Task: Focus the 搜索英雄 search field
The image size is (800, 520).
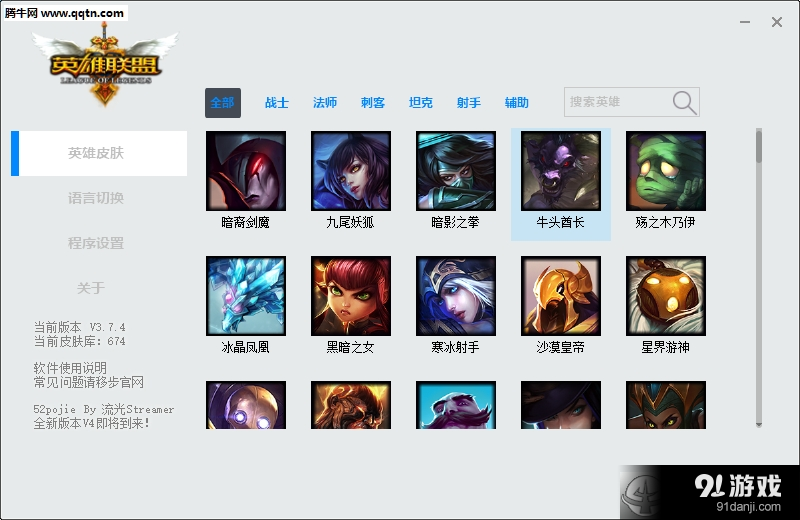Action: pyautogui.click(x=618, y=102)
